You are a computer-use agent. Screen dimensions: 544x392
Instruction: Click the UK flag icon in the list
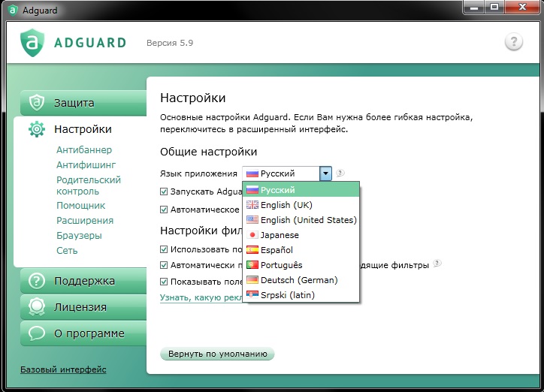click(x=252, y=205)
